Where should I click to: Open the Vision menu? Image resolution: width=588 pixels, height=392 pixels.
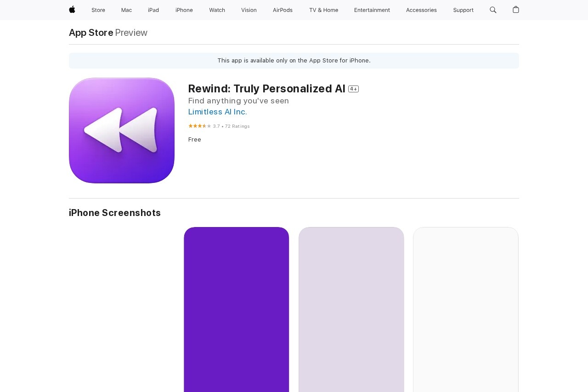pos(249,10)
